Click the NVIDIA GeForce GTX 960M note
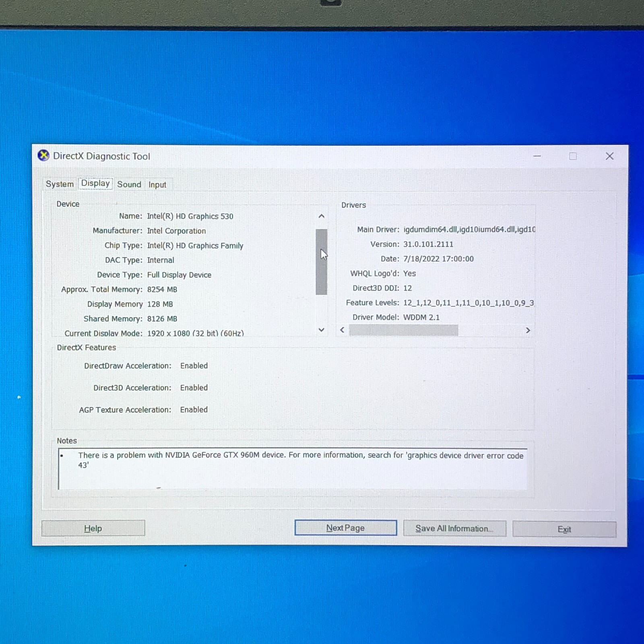 [301, 460]
